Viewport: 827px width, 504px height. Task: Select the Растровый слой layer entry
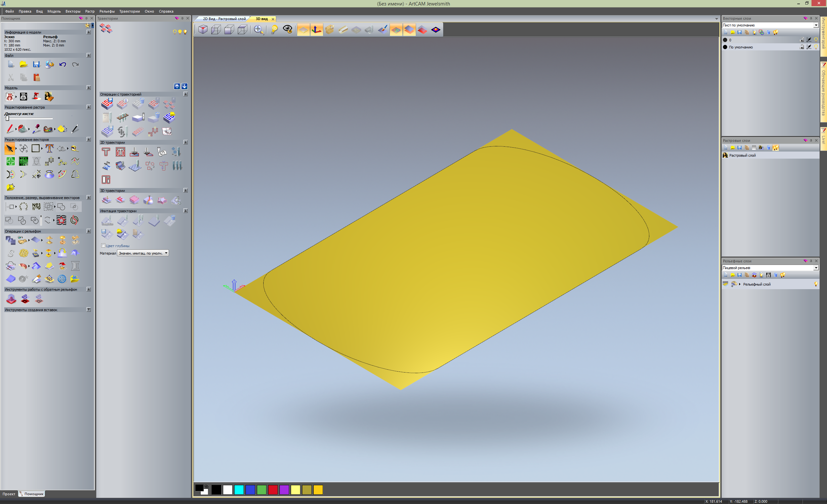point(742,155)
